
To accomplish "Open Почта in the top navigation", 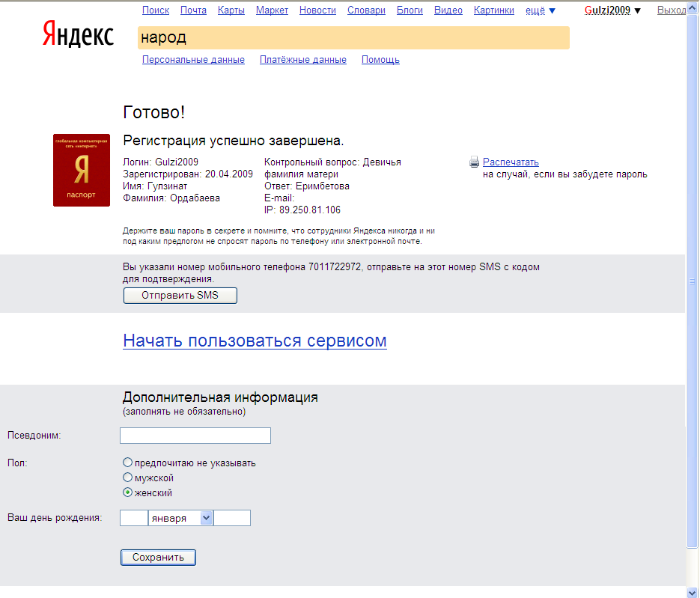I will (x=193, y=10).
